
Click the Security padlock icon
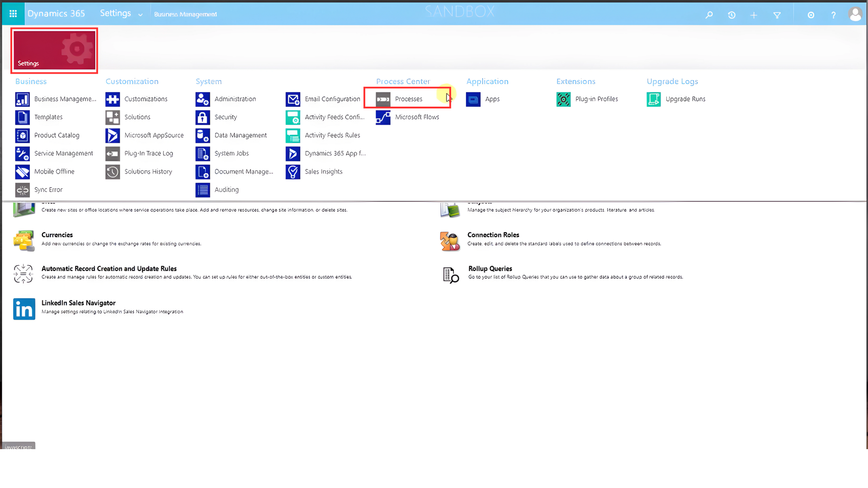[203, 117]
